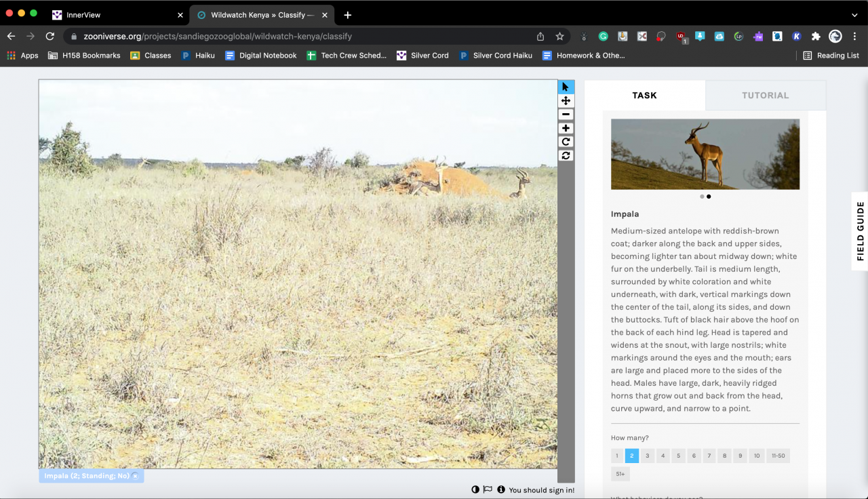Image resolution: width=868 pixels, height=499 pixels.
Task: Click the Impala annotation label
Action: click(x=87, y=476)
